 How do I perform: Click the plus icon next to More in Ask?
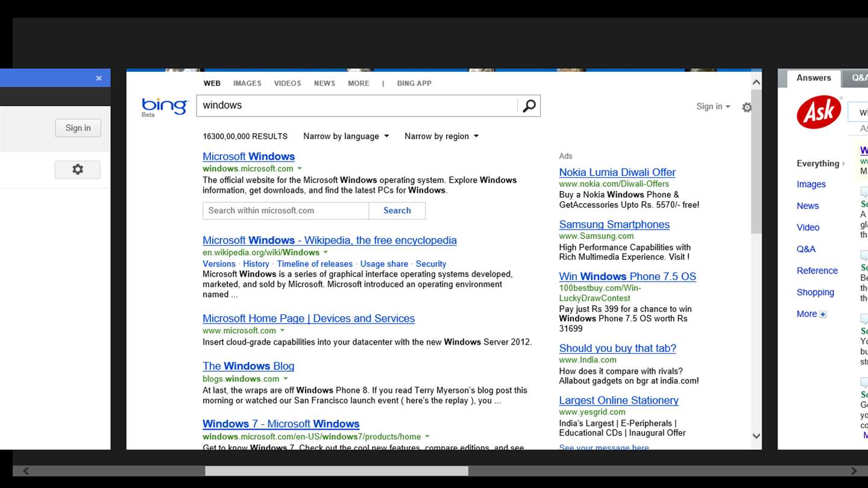coord(823,314)
